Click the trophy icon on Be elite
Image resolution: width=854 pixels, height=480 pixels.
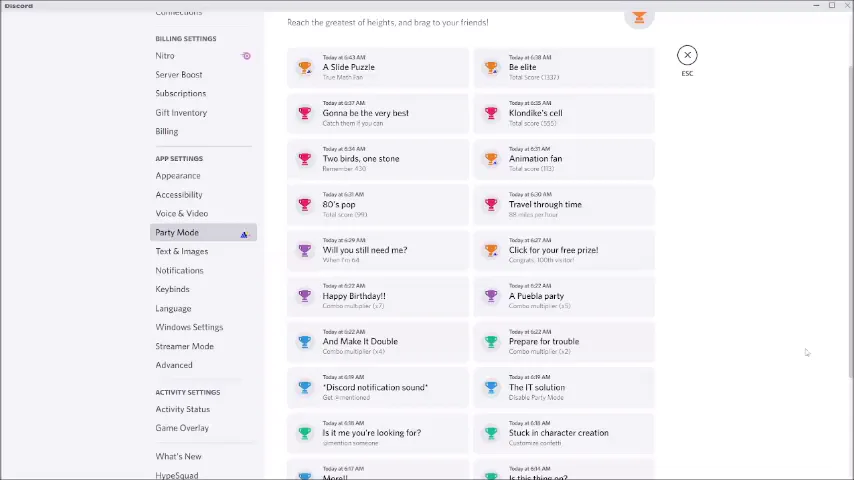pos(491,67)
